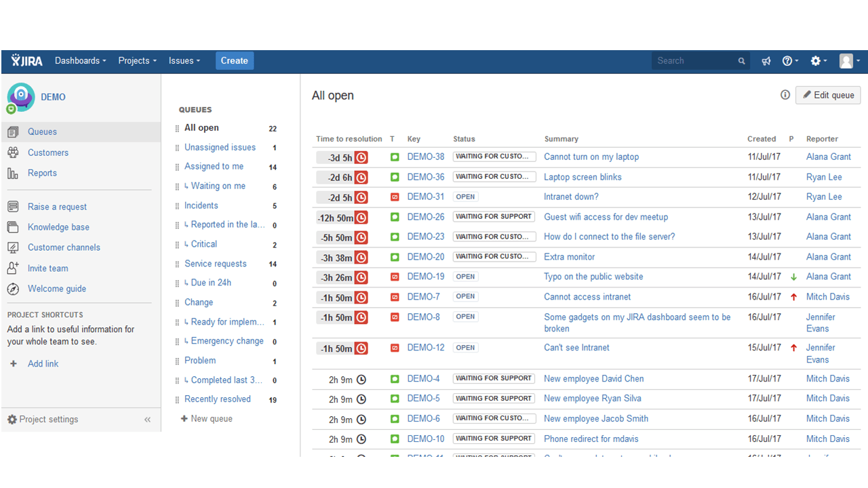Click the queue info icon

click(x=785, y=96)
